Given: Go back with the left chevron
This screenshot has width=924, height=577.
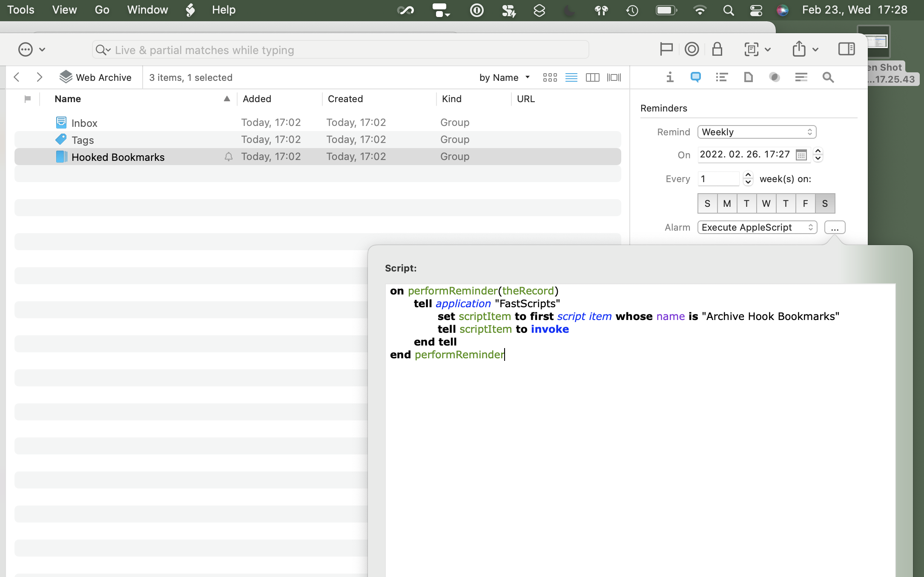Looking at the screenshot, I should click(17, 77).
